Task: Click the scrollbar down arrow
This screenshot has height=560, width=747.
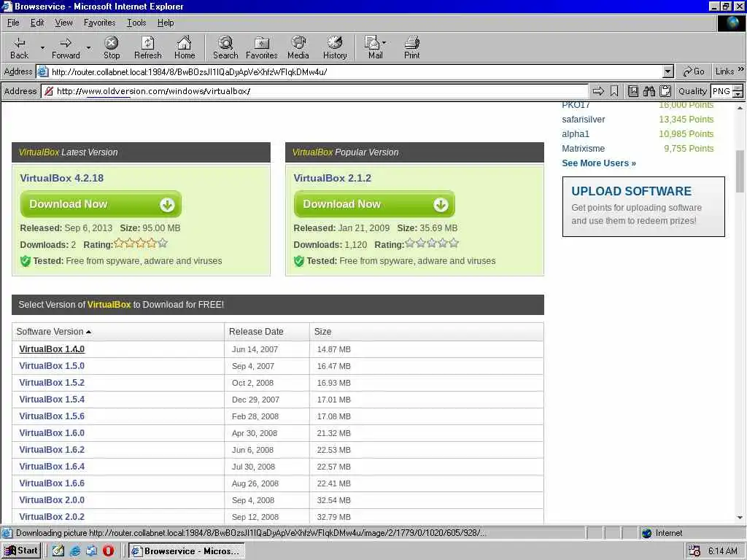Action: tap(740, 517)
